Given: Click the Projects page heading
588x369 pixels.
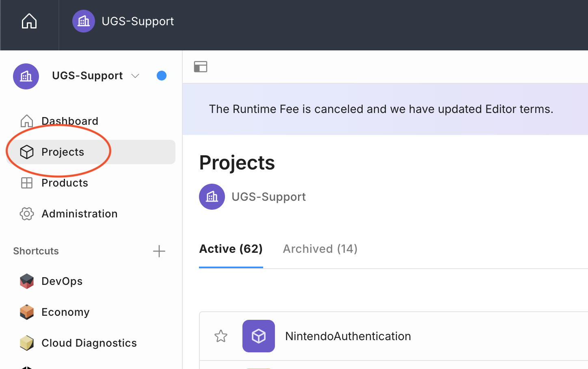Looking at the screenshot, I should point(237,163).
